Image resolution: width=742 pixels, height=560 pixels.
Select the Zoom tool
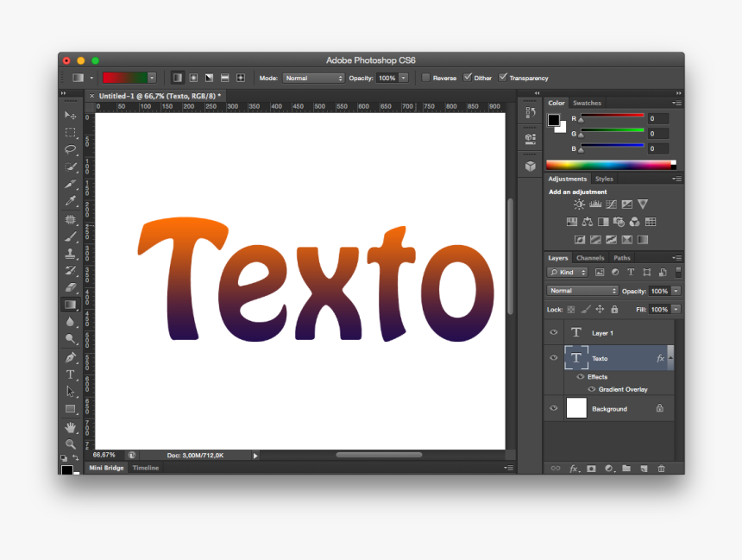[71, 443]
